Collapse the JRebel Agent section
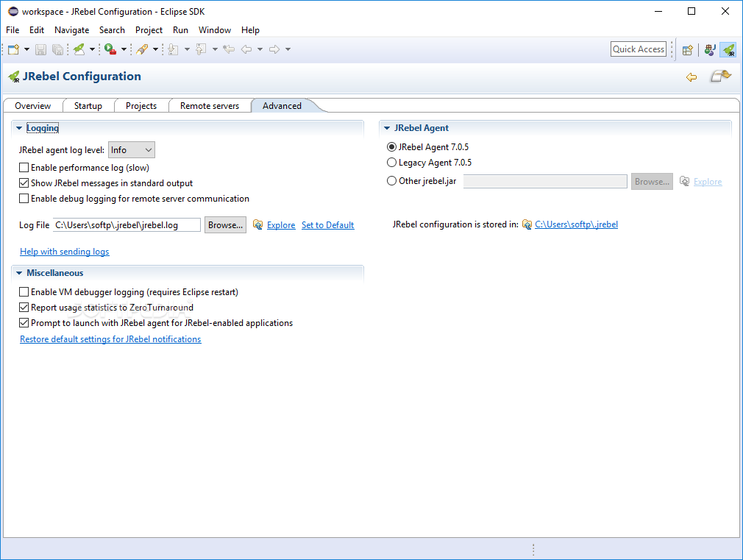Image resolution: width=743 pixels, height=560 pixels. (x=387, y=128)
